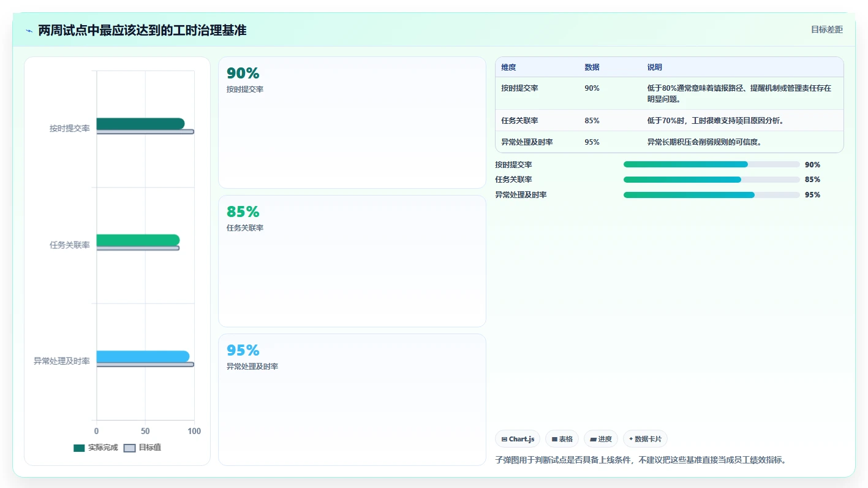Image resolution: width=868 pixels, height=488 pixels.
Task: Click the 85% label beside the progress bar
Action: pos(812,180)
